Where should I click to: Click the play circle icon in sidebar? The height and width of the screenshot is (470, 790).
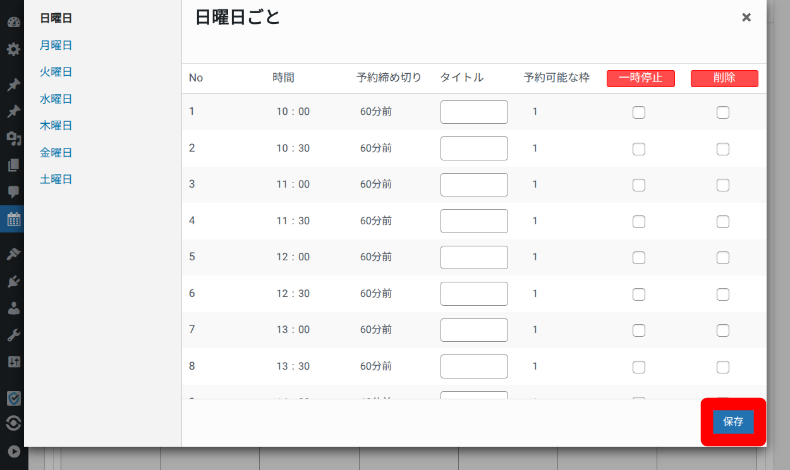click(x=14, y=451)
